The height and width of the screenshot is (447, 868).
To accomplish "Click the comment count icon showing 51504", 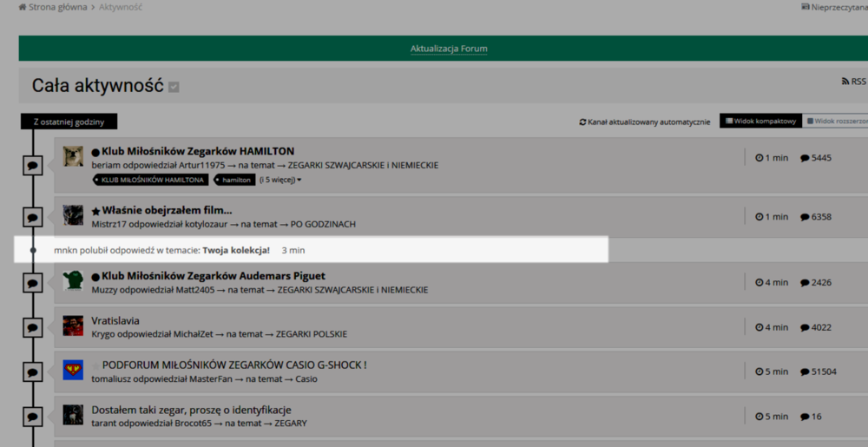I will pos(805,371).
